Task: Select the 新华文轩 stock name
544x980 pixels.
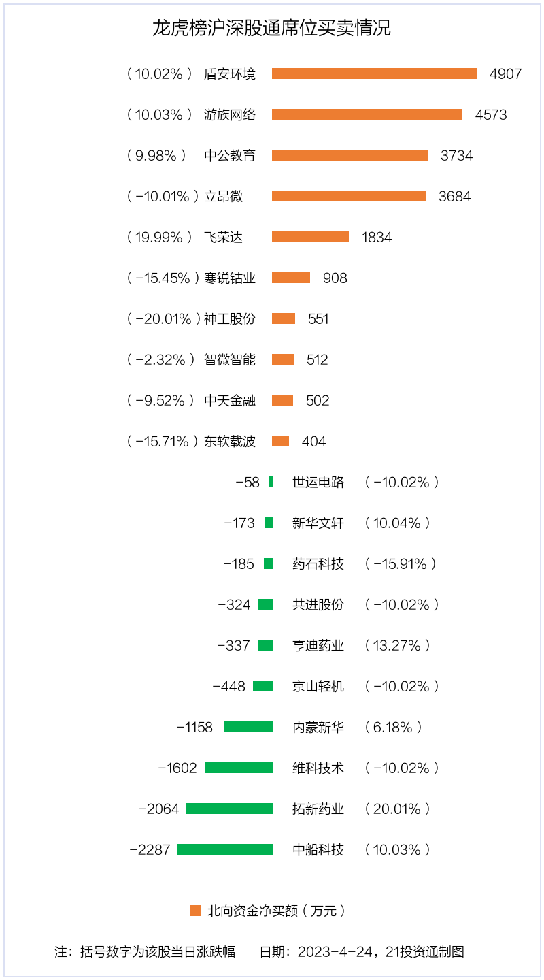Action: coord(318,523)
